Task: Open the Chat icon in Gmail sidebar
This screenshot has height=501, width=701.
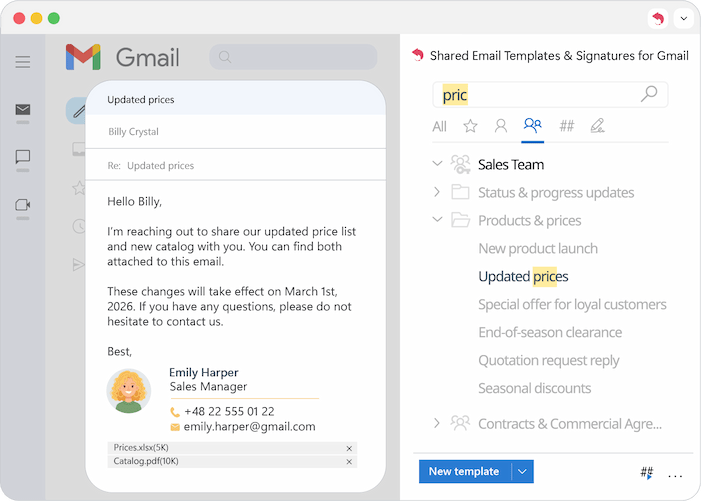Action: tap(23, 156)
